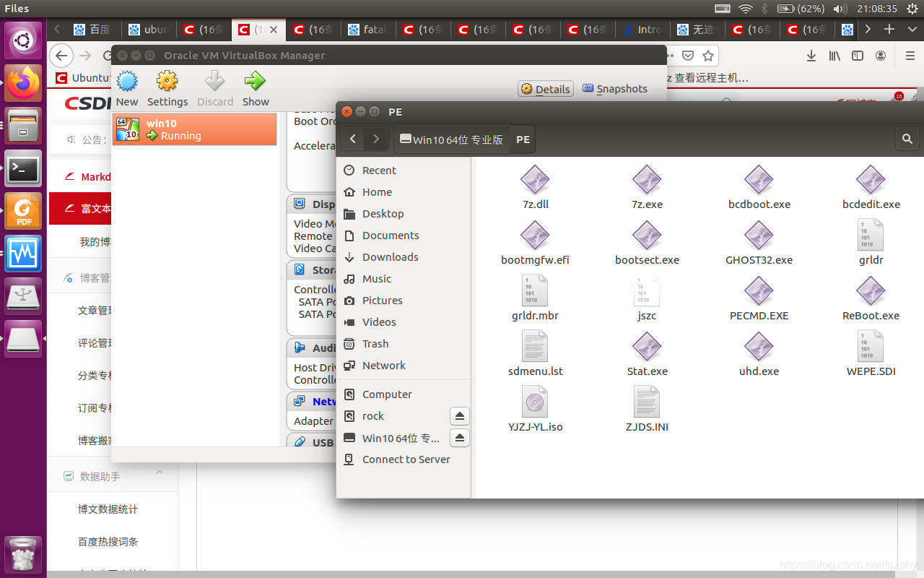The width and height of the screenshot is (924, 578).
Task: Select the bcdboot.exe file icon
Action: coord(759,180)
